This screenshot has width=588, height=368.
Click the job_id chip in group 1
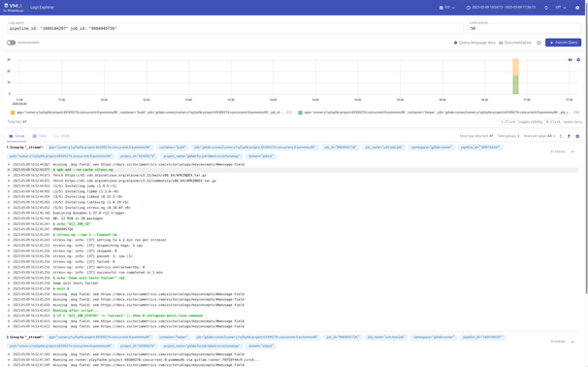[341, 148]
